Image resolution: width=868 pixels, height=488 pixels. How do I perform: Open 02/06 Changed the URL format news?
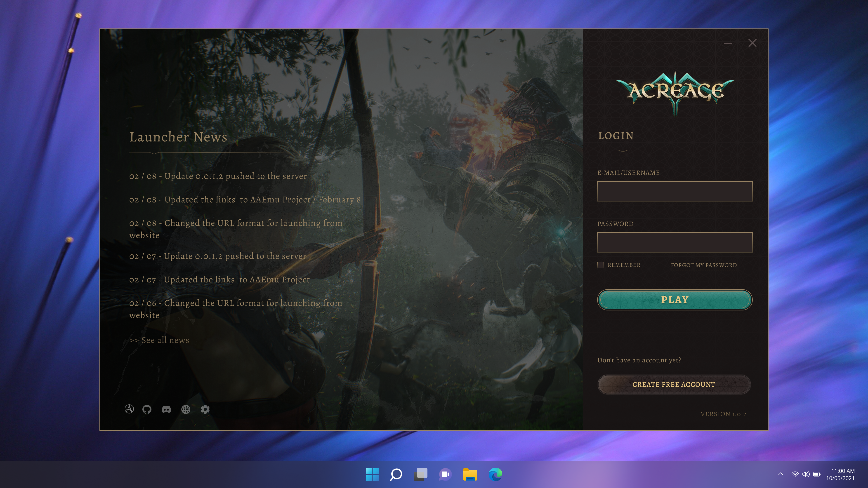pyautogui.click(x=236, y=309)
